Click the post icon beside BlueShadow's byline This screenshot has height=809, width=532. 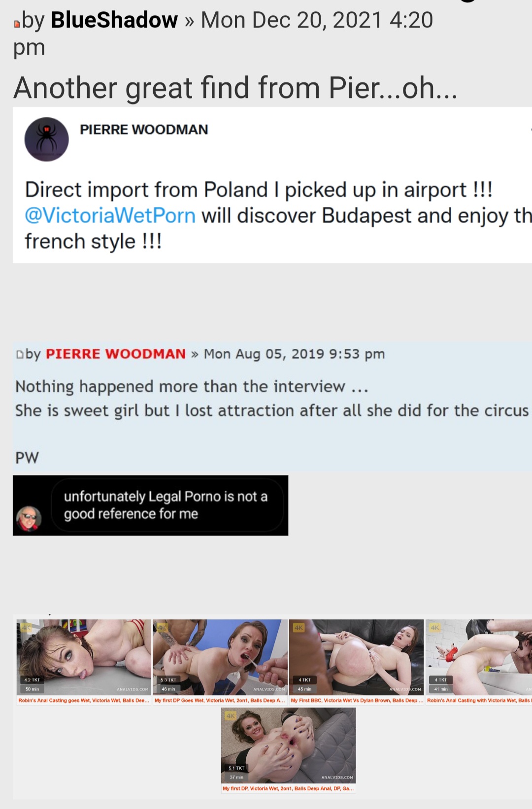pos(17,24)
